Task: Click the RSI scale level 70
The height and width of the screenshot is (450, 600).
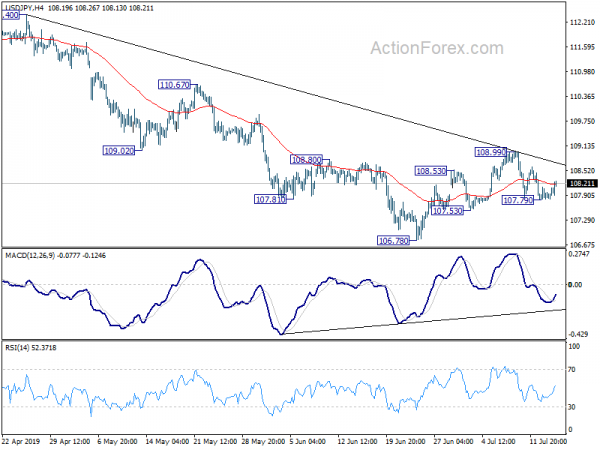Action: 572,370
